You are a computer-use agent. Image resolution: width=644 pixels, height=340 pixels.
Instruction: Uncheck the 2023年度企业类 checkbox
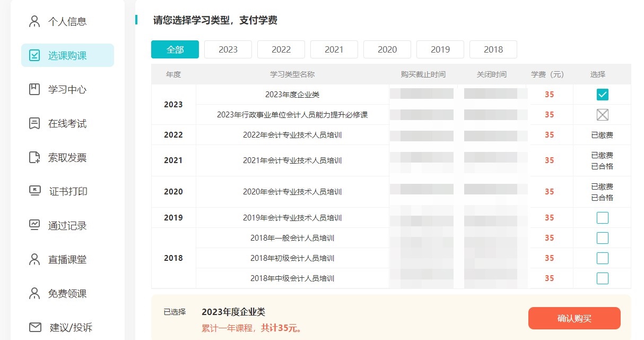[602, 95]
